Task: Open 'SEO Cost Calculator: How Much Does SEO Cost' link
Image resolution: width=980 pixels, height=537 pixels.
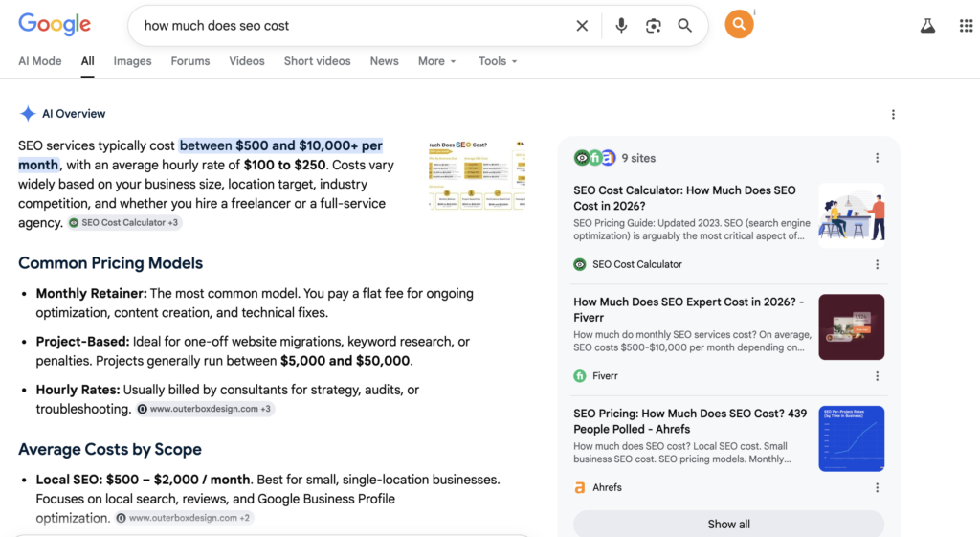Action: click(x=684, y=198)
